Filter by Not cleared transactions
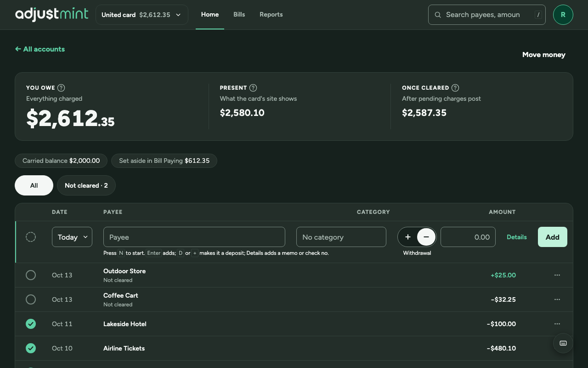 86,185
